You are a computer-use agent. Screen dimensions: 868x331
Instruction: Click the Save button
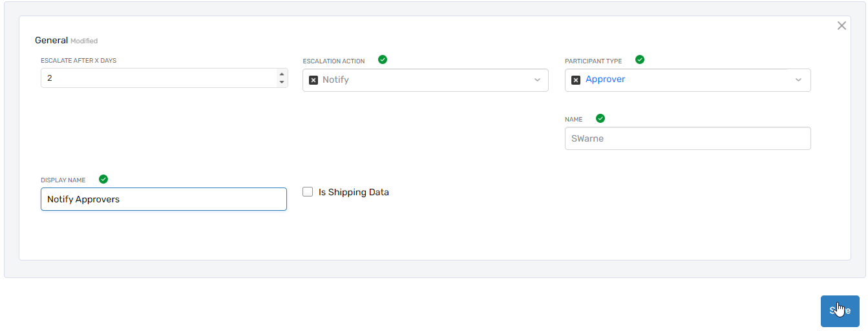(x=840, y=311)
